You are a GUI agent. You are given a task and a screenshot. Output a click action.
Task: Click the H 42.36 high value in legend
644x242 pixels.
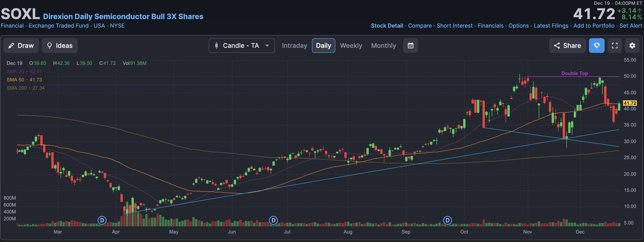tap(61, 63)
